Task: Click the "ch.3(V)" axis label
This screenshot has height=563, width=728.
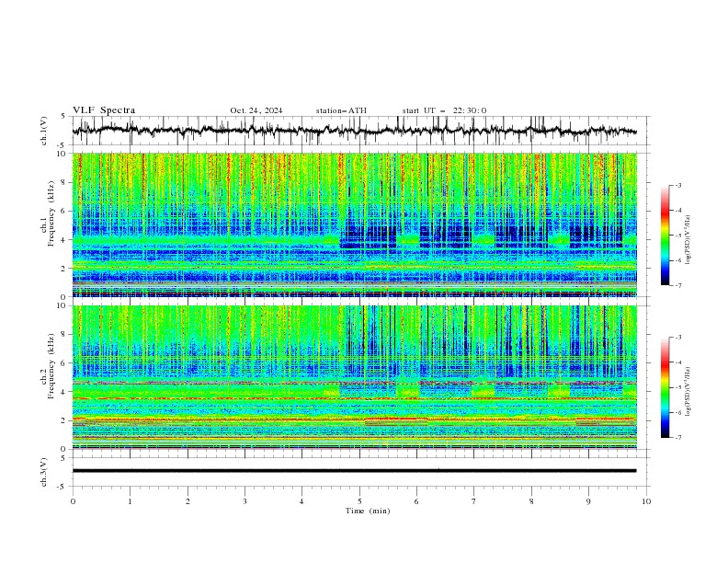Action: (x=44, y=472)
